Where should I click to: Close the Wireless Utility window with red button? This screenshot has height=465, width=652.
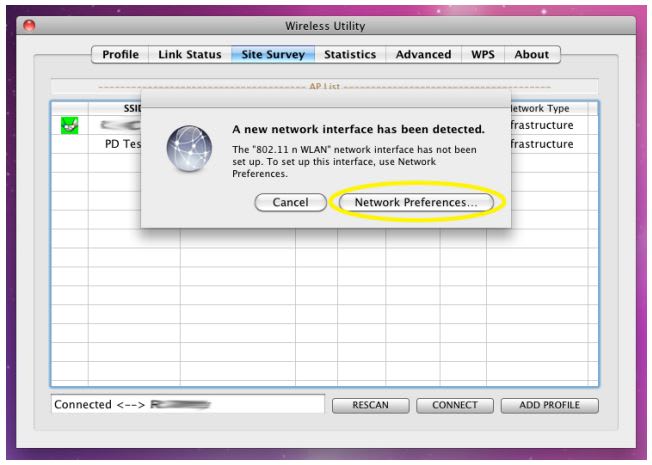(29, 25)
